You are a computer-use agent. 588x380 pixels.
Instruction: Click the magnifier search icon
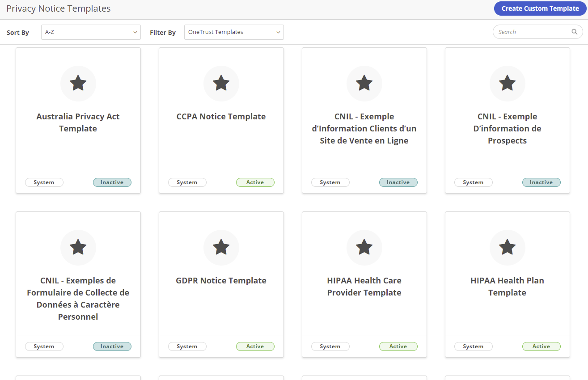click(575, 32)
